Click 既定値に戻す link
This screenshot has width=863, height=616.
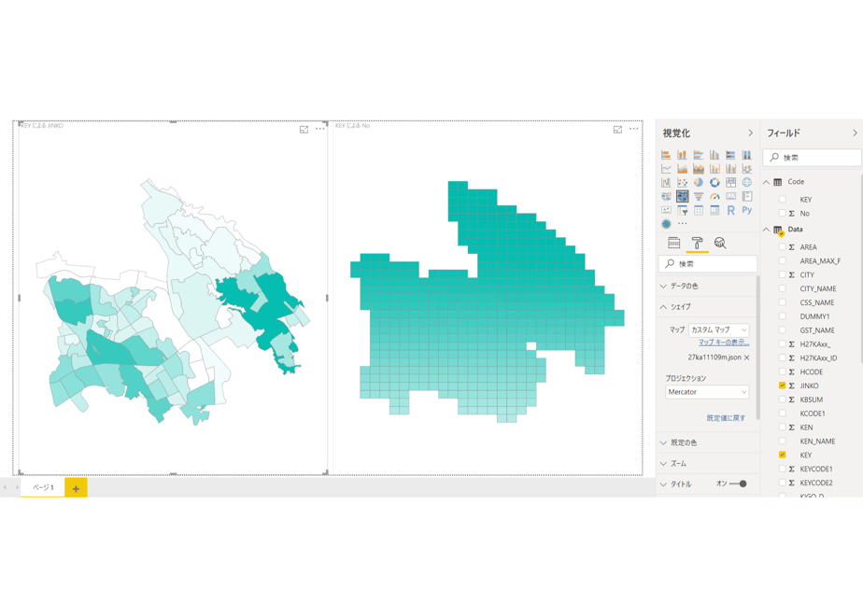tap(726, 418)
